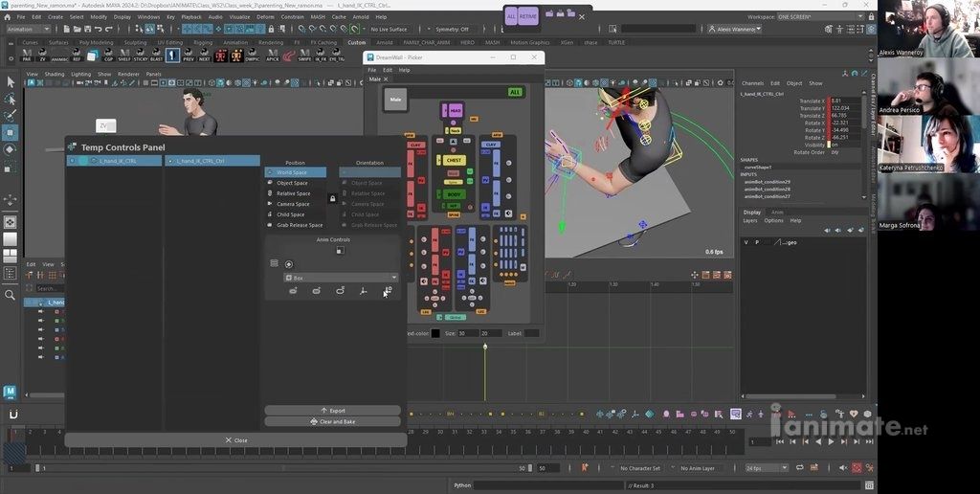Click the CGP shelf icon
Viewport: 980px width, 494px height.
[109, 56]
